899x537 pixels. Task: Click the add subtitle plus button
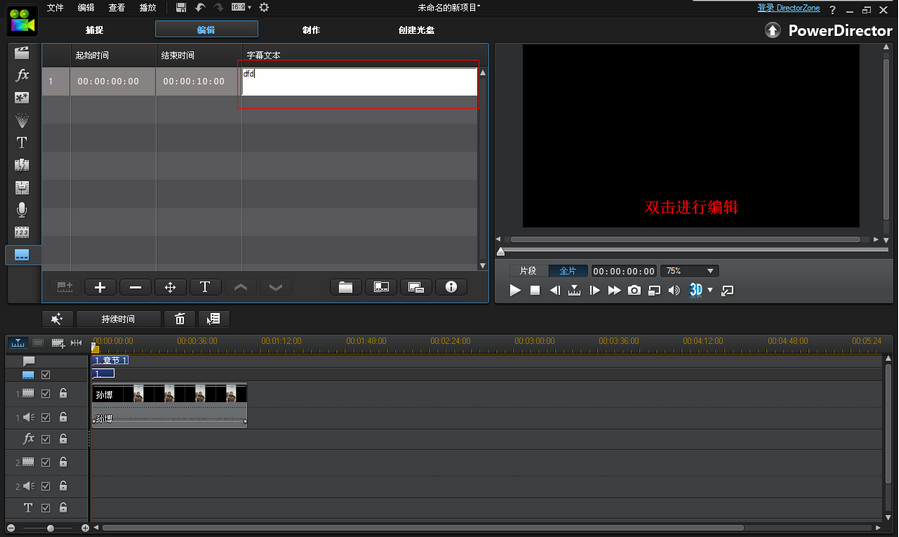pos(100,287)
